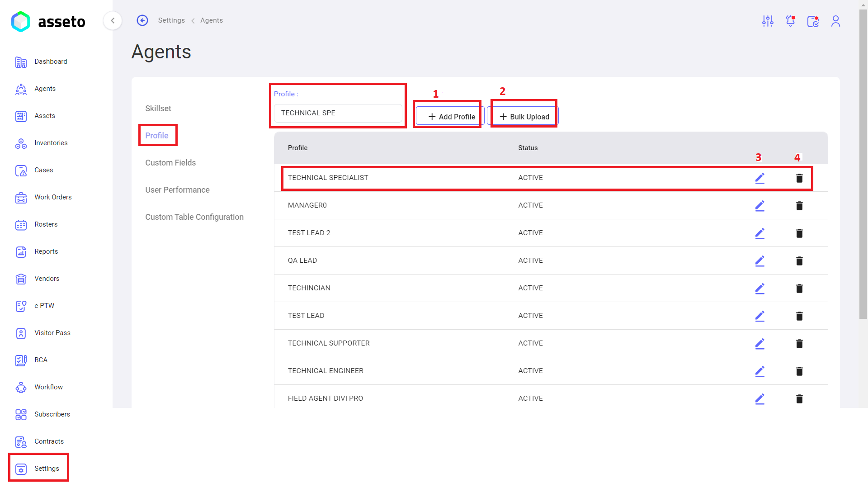868x483 pixels.
Task: Open the notifications bell icon
Action: tap(790, 21)
